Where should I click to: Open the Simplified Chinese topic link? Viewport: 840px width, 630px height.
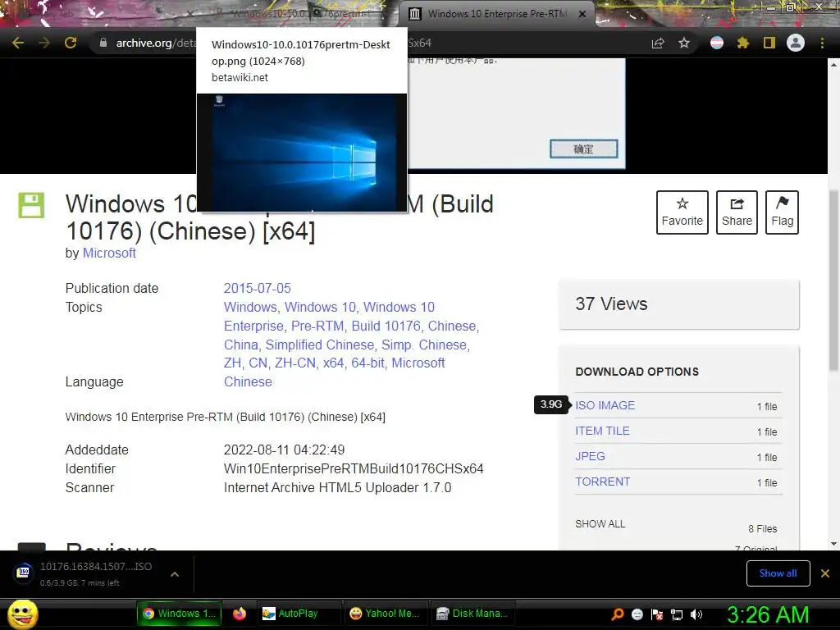pyautogui.click(x=320, y=345)
